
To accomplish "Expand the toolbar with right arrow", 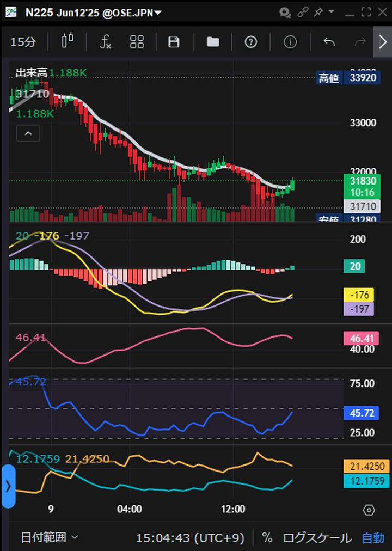I will tap(382, 42).
